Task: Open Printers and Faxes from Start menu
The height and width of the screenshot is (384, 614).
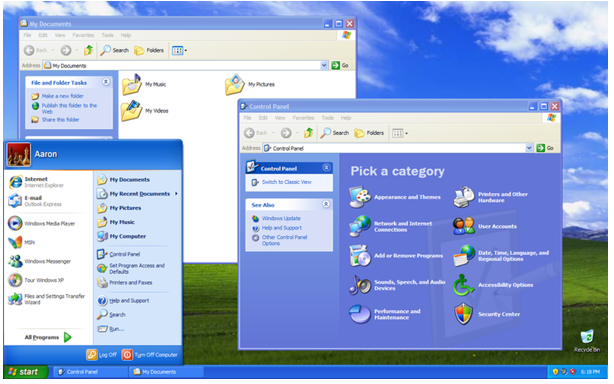Action: click(125, 282)
